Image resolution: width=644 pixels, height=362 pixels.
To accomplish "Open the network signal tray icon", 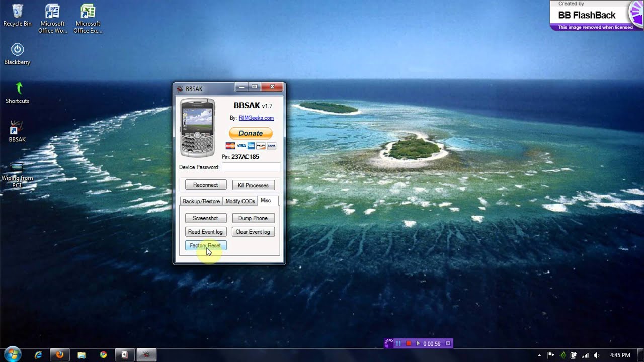I will pyautogui.click(x=585, y=355).
